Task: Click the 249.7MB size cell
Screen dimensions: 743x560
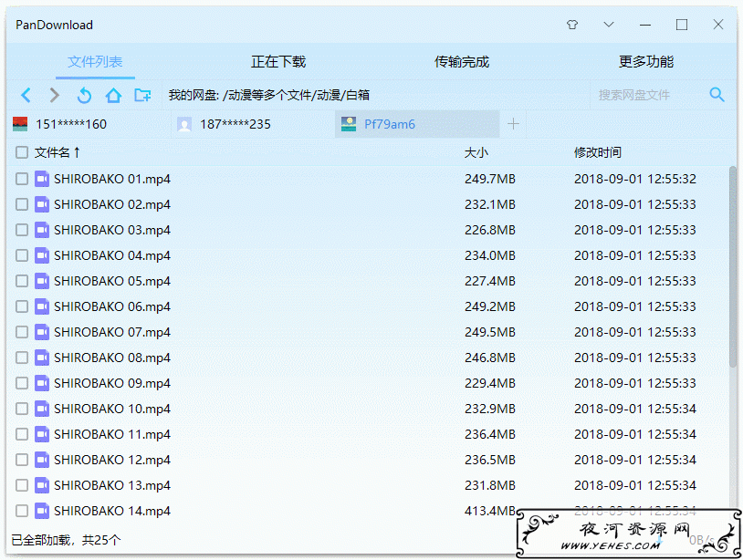Action: click(490, 179)
